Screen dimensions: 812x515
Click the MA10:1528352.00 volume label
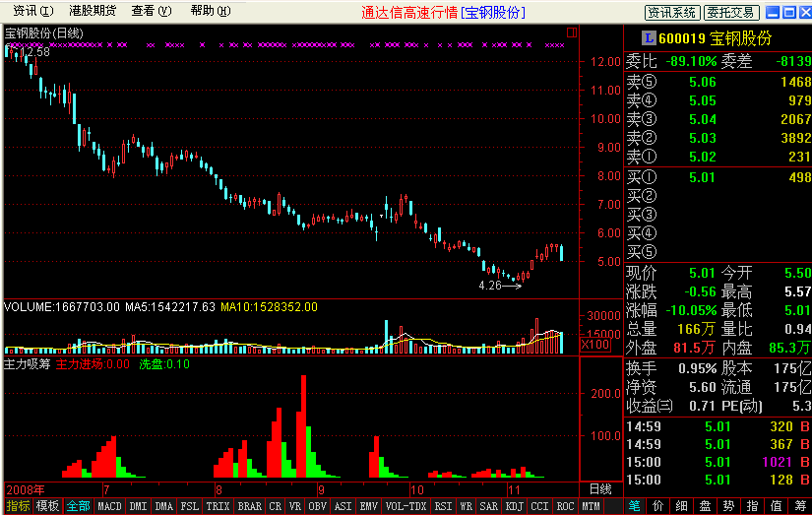click(x=269, y=307)
